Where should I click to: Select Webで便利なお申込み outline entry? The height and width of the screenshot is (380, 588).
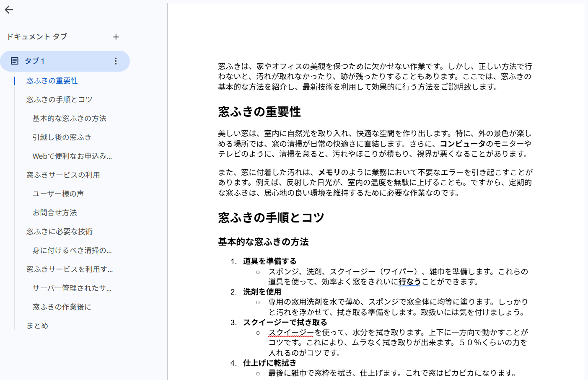coord(72,156)
